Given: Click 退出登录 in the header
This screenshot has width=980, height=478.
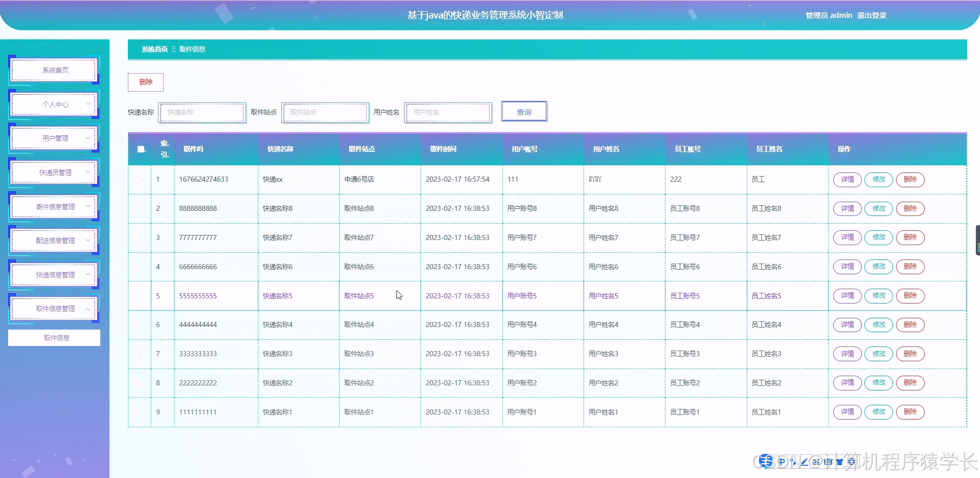Looking at the screenshot, I should point(872,15).
